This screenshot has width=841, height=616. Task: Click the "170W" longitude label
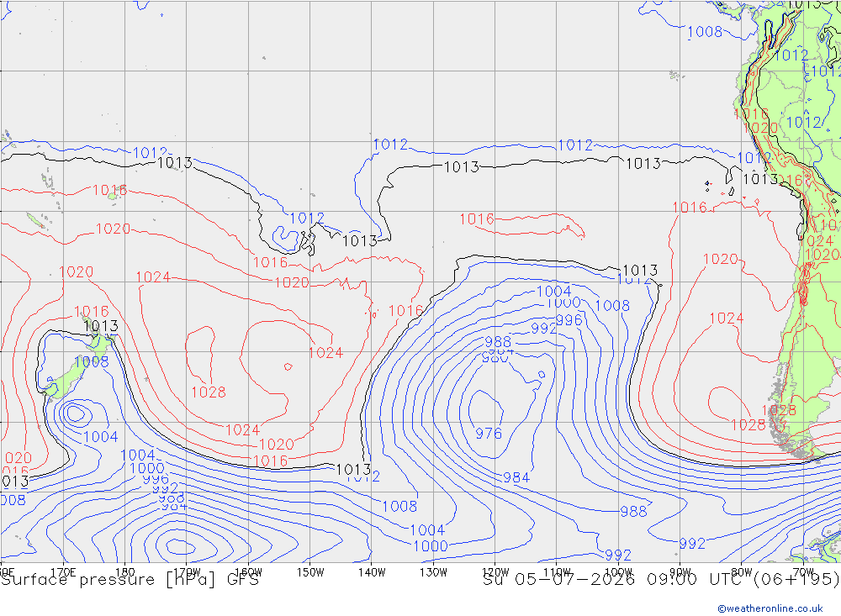pos(187,572)
